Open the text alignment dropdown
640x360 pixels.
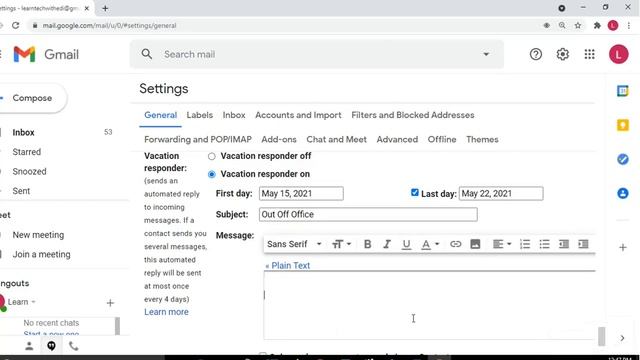(x=502, y=244)
